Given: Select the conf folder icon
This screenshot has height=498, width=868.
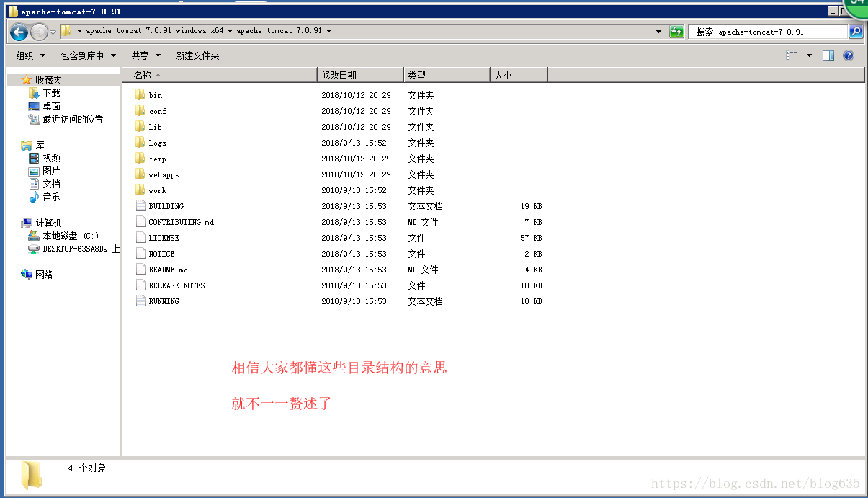Looking at the screenshot, I should (x=140, y=110).
